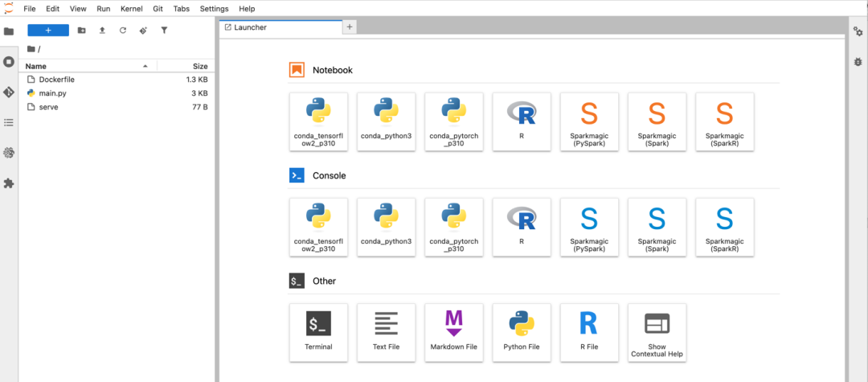Screen dimensions: 868x382
Task: Open conda_tensorflow2_p310 console
Action: click(318, 227)
